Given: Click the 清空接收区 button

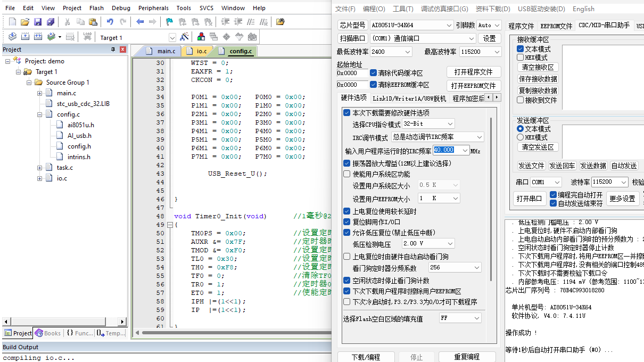Looking at the screenshot, I should click(538, 68).
